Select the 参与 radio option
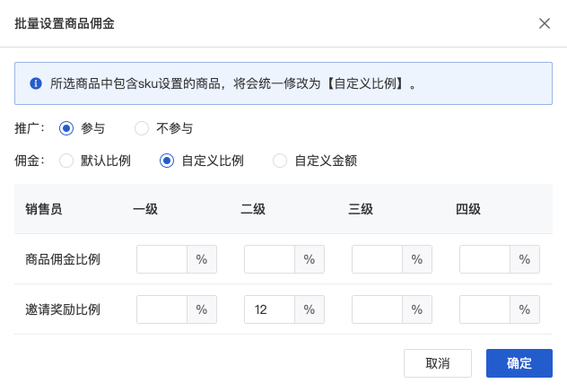The height and width of the screenshot is (392, 567). click(65, 128)
